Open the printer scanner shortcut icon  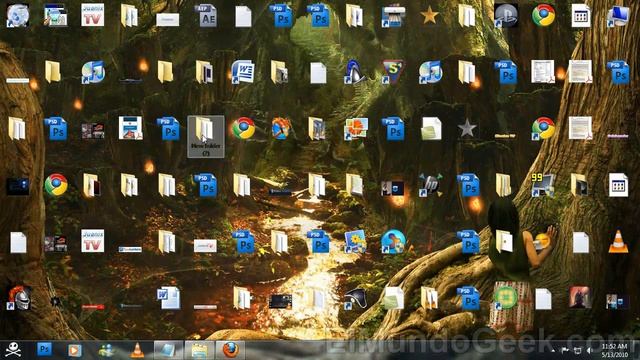[393, 16]
